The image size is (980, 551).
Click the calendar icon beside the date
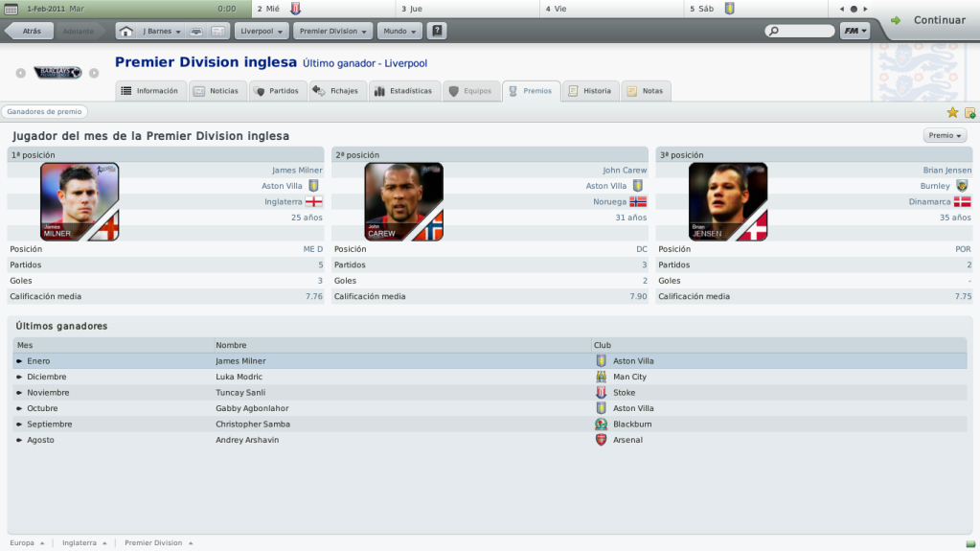pos(11,9)
